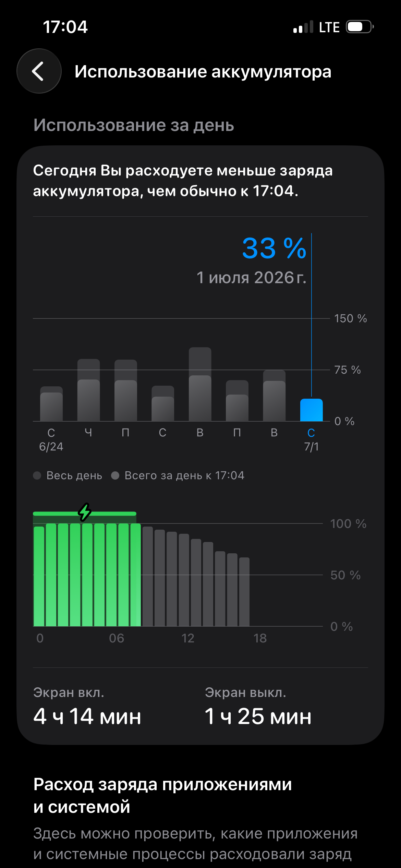The image size is (401, 868).
Task: Tap the green charging period line
Action: (x=85, y=514)
